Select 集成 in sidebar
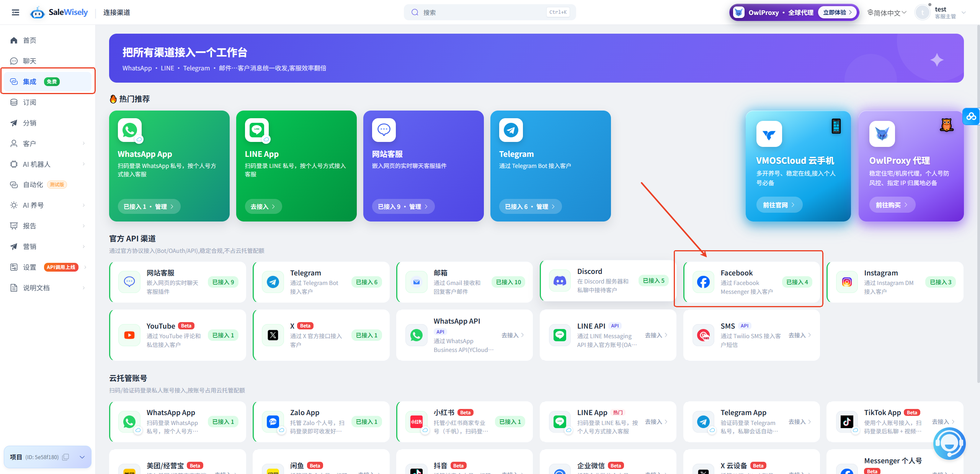Screen dimensions: 980x474 (47, 81)
